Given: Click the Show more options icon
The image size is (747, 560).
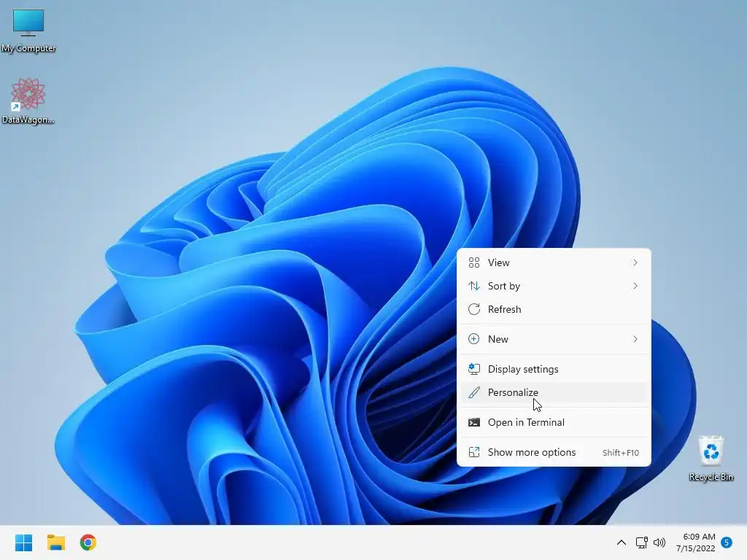Looking at the screenshot, I should pos(474,452).
